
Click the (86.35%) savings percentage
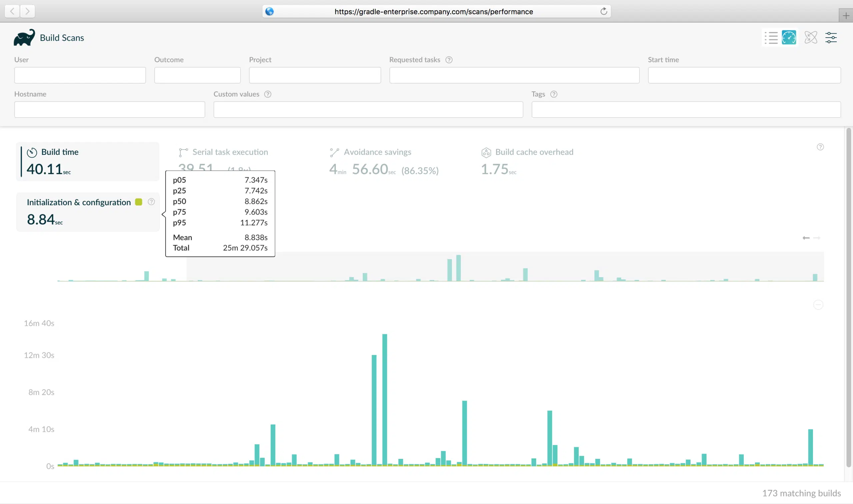point(420,171)
